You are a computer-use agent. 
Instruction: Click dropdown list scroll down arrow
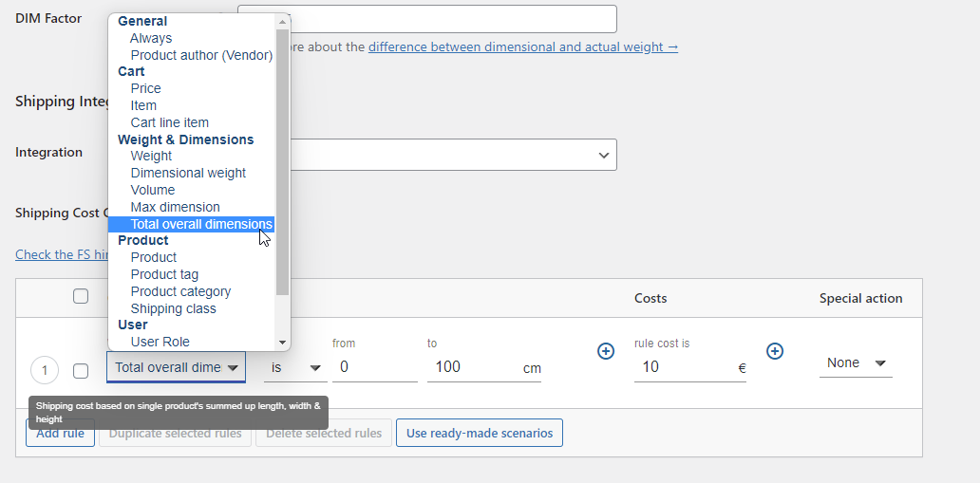point(282,343)
